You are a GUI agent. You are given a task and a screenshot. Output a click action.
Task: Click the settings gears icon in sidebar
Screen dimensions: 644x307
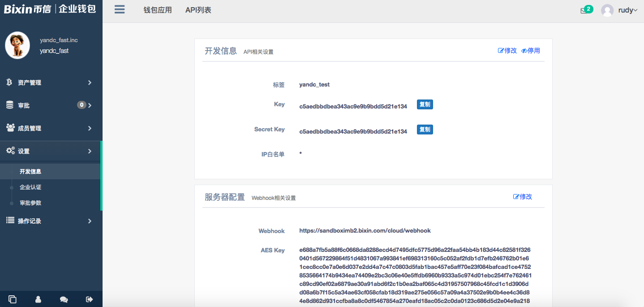click(10, 151)
